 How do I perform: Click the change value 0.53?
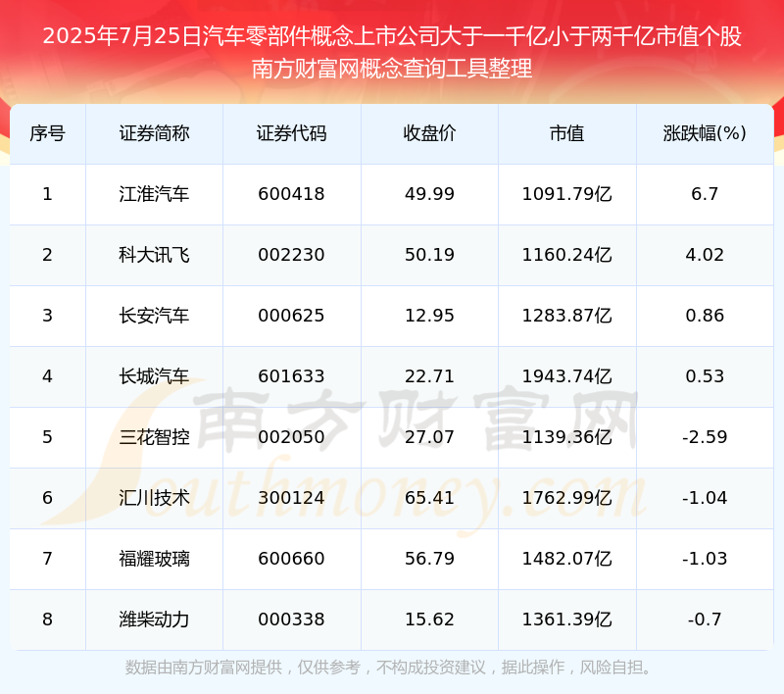tap(705, 376)
